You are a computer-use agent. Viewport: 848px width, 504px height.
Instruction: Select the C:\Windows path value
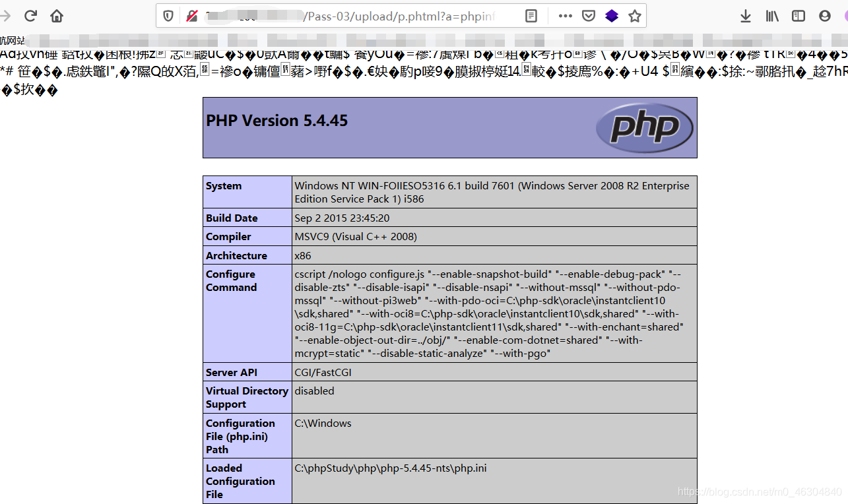point(323,424)
